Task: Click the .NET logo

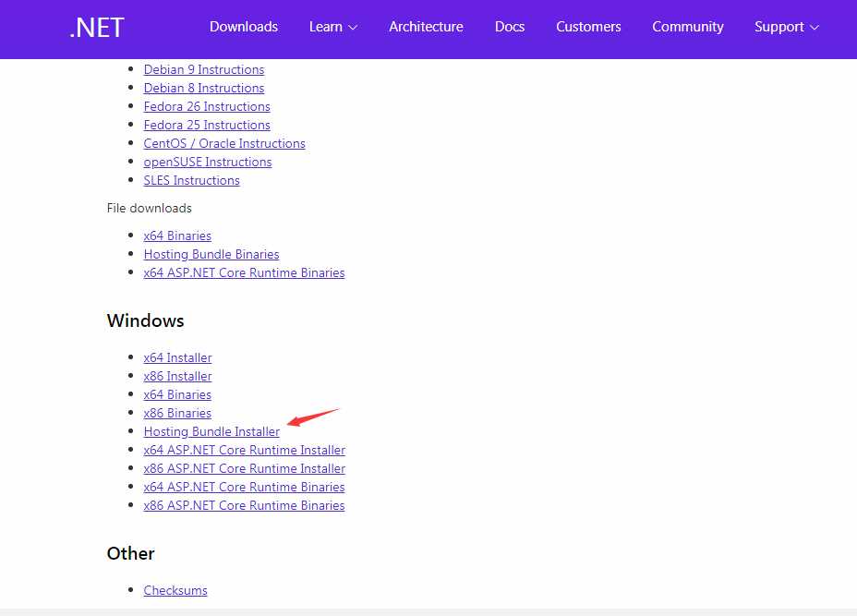Action: click(x=97, y=28)
